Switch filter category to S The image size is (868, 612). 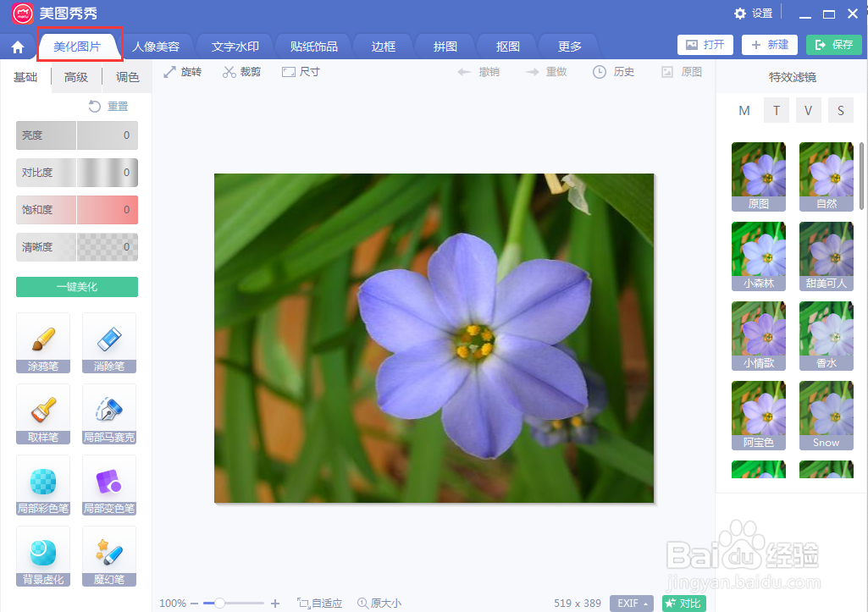coord(840,110)
